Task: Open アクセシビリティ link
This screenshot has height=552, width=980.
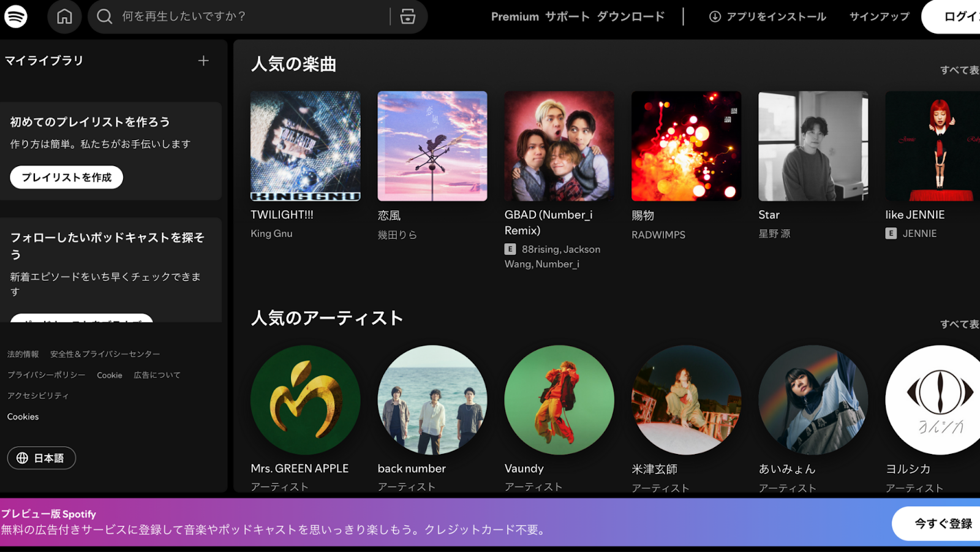Action: coord(38,396)
